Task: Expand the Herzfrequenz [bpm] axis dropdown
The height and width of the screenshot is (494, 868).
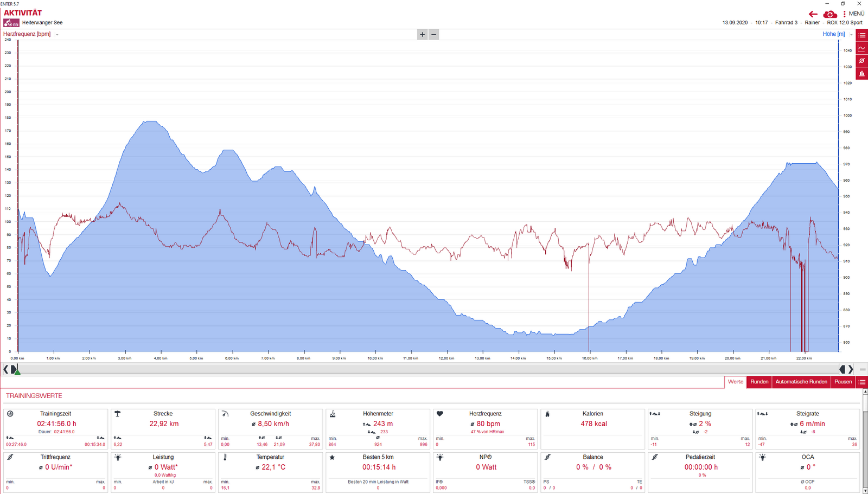Action: click(x=57, y=35)
